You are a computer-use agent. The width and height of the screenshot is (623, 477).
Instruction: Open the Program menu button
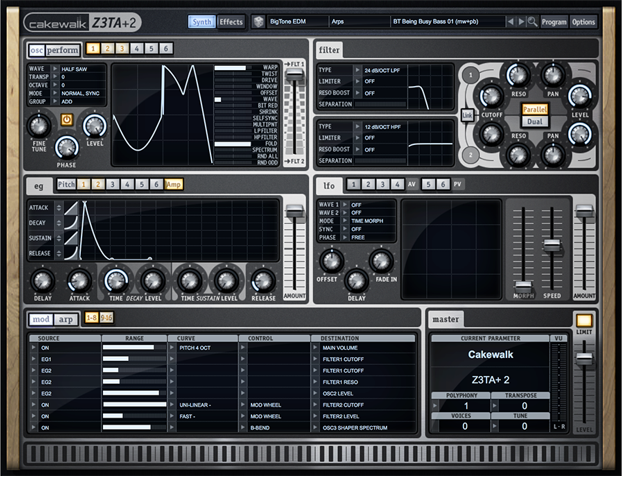[x=554, y=22]
